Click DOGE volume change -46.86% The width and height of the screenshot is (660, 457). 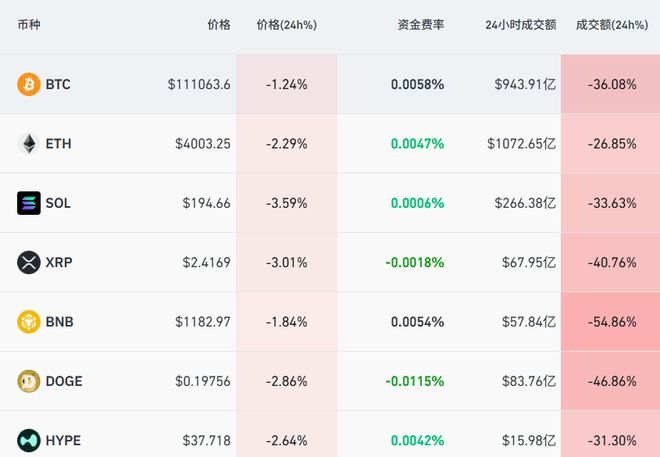click(612, 381)
